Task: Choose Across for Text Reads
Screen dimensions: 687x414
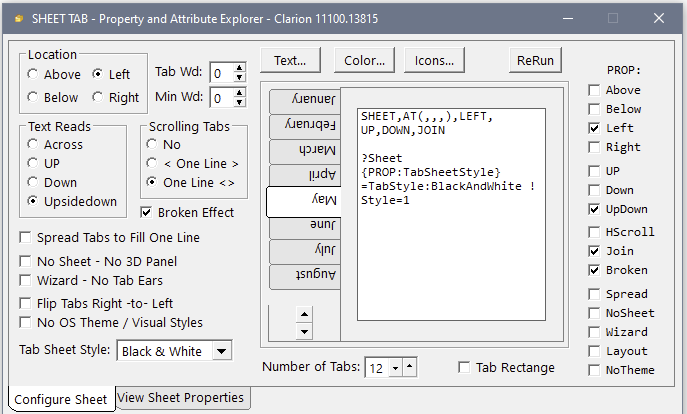Action: 34,144
